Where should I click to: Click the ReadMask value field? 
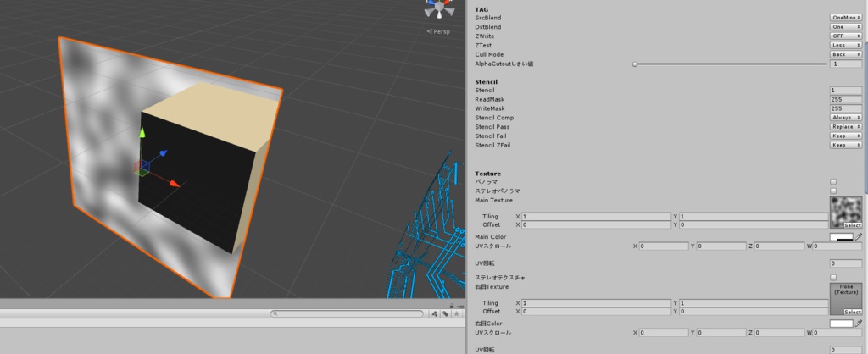point(846,99)
